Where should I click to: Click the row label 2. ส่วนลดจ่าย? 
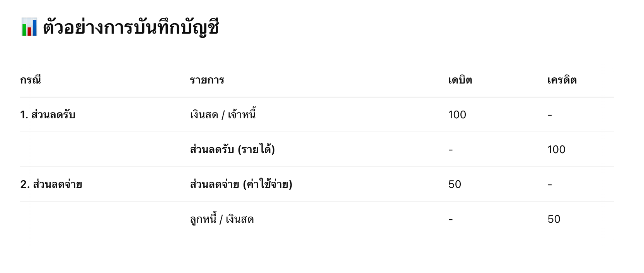click(x=51, y=184)
